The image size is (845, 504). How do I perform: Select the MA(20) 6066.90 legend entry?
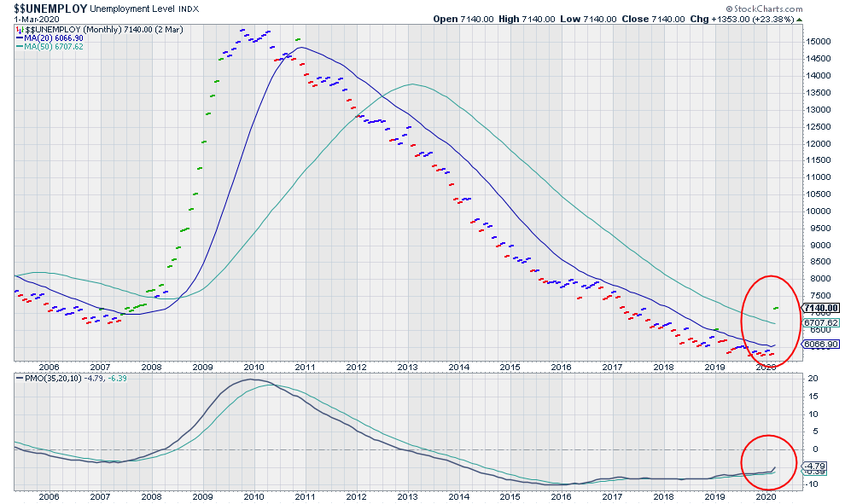click(x=53, y=38)
